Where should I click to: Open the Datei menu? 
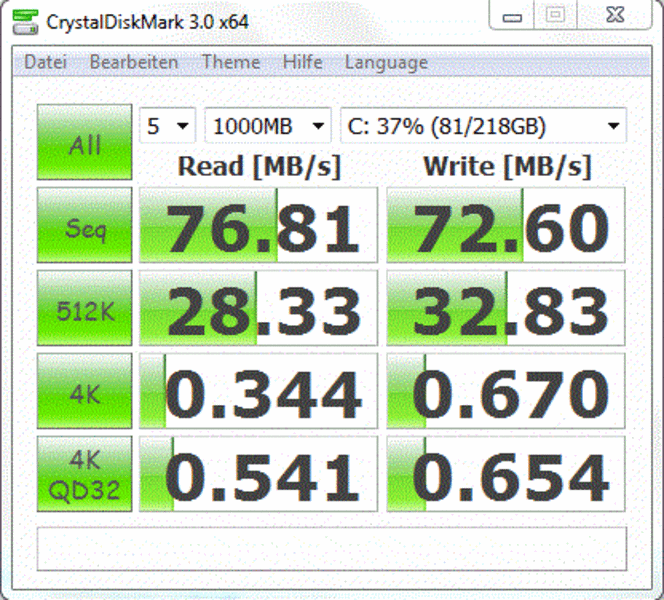pyautogui.click(x=45, y=62)
